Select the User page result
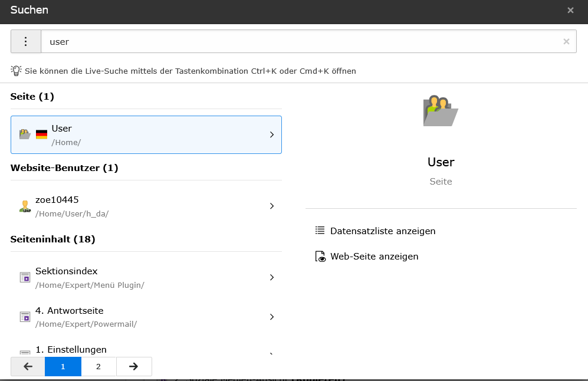This screenshot has width=588, height=381. [x=146, y=134]
